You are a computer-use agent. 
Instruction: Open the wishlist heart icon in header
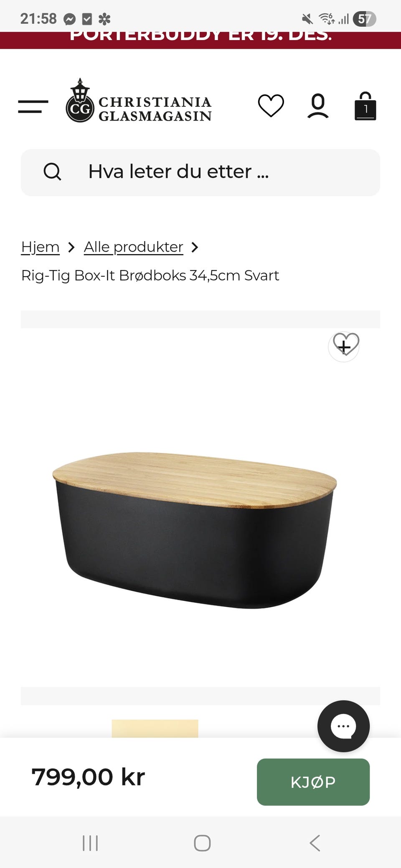[271, 106]
